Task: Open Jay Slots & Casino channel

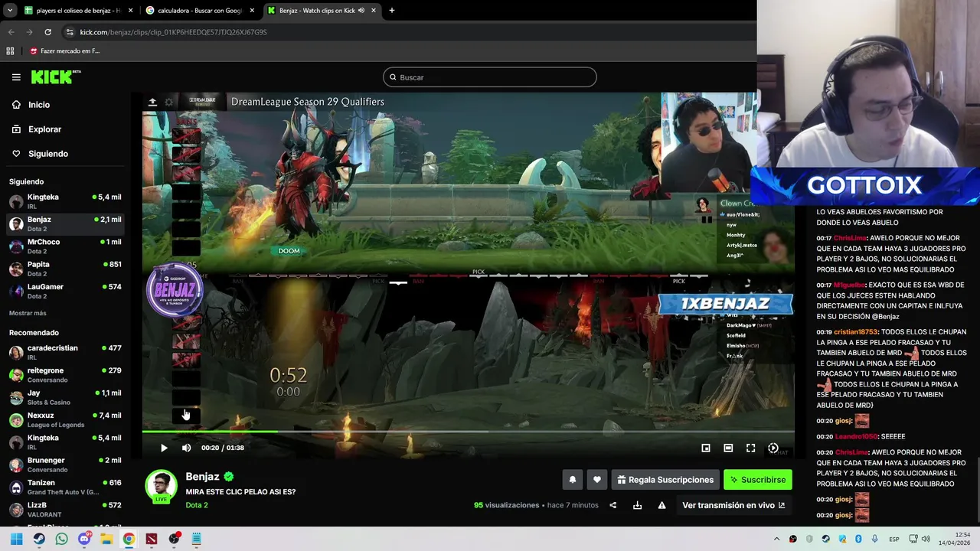Action: click(x=65, y=397)
